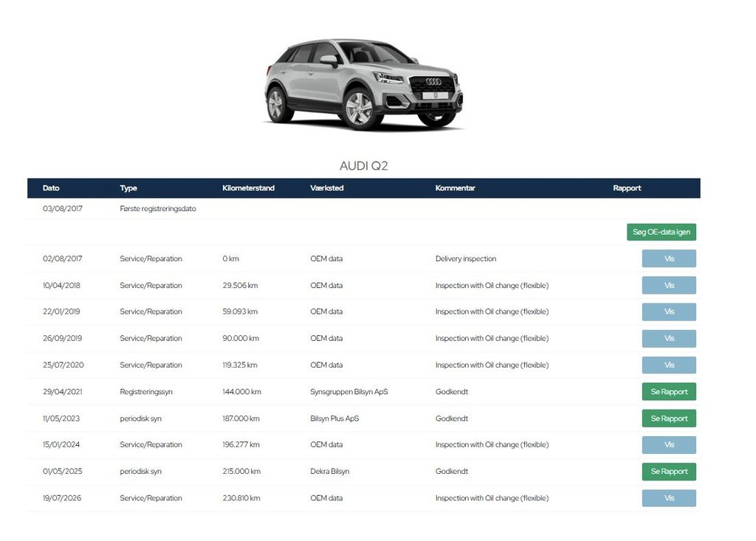756x541 pixels.
Task: Open Se Rapport for Bilsyn Plus ApS
Action: tap(669, 418)
